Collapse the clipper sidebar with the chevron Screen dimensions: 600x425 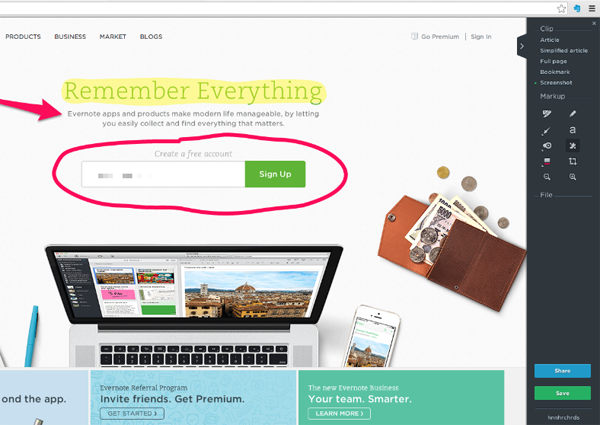click(522, 46)
